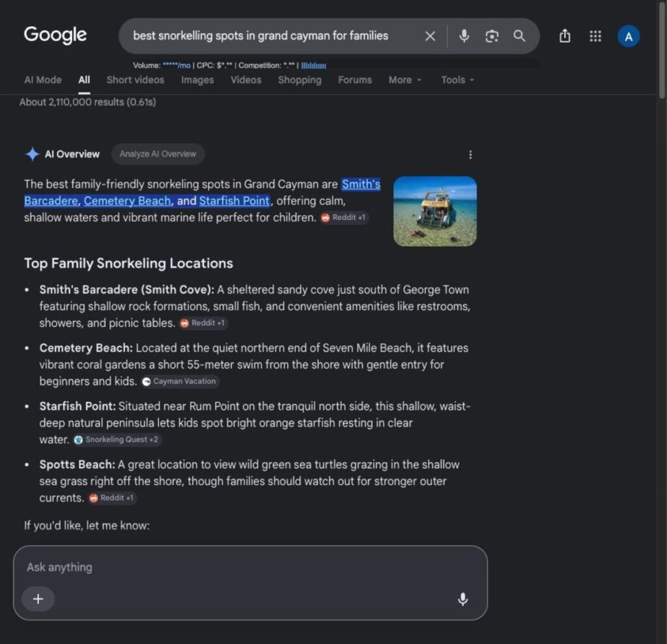The width and height of the screenshot is (667, 644).
Task: Click the 'Spotts Beach:' bold bullet text
Action: [77, 464]
